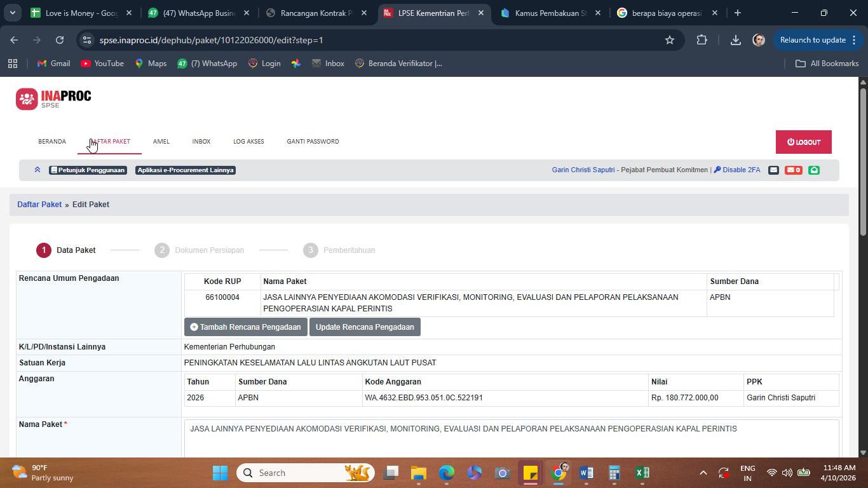The height and width of the screenshot is (488, 868).
Task: Switch to berapa biaya operasi Google tab
Action: click(x=668, y=13)
